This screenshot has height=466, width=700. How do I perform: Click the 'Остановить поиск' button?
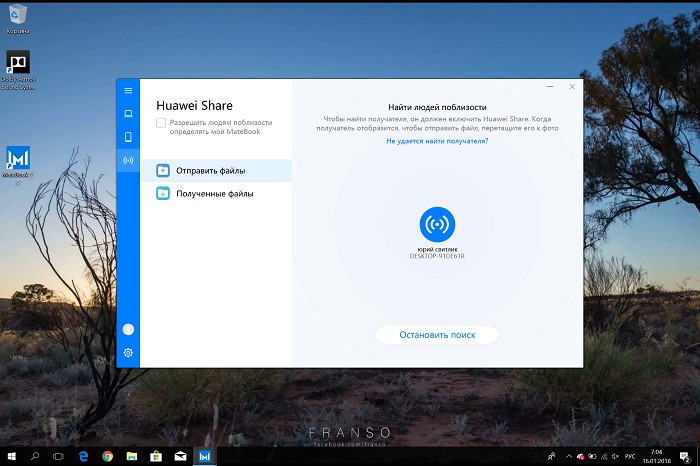point(437,335)
